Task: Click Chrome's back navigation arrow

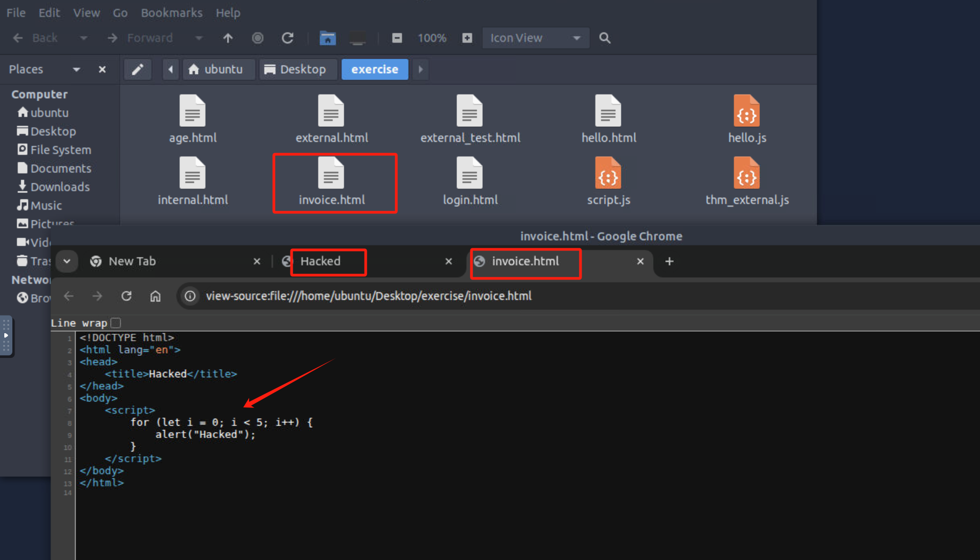Action: (69, 296)
